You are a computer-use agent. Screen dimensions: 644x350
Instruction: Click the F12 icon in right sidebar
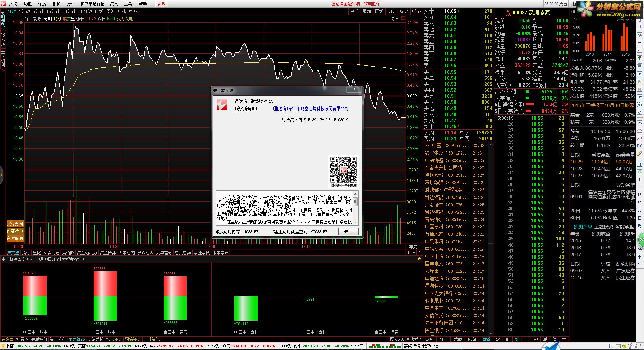tap(640, 97)
